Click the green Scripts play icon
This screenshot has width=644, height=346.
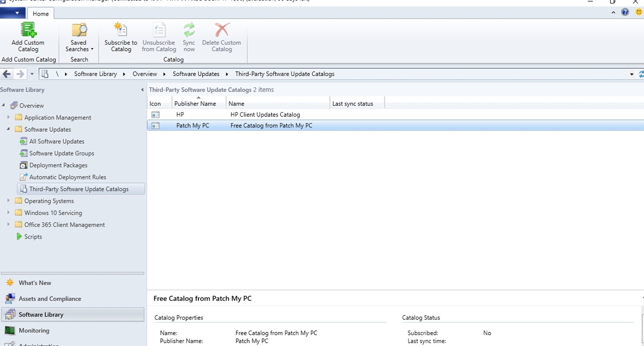coord(19,236)
